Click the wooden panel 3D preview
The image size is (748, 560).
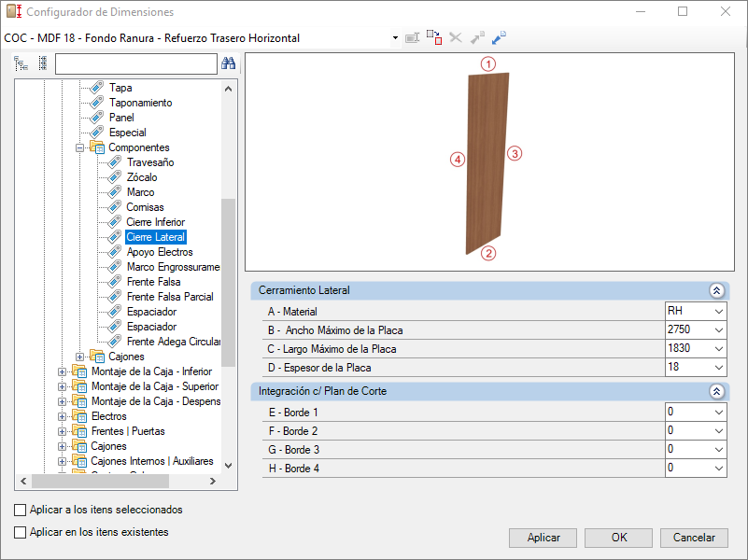[487, 163]
